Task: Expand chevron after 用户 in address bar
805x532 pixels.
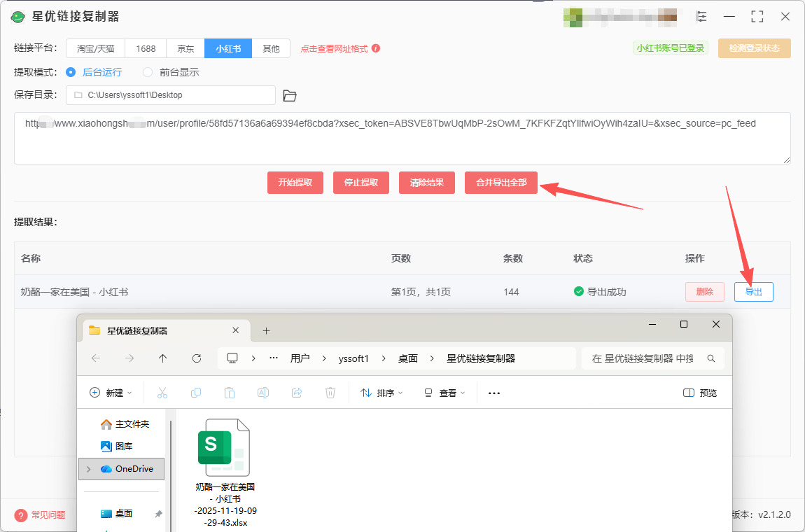Action: click(x=324, y=358)
